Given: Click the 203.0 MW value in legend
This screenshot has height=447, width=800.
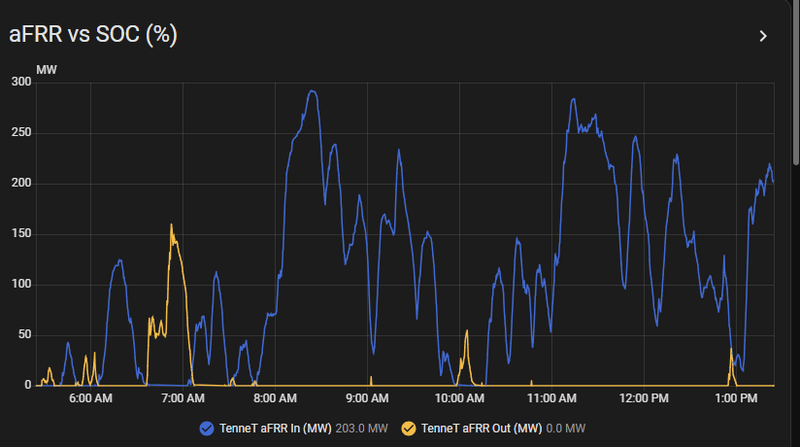Looking at the screenshot, I should 361,429.
